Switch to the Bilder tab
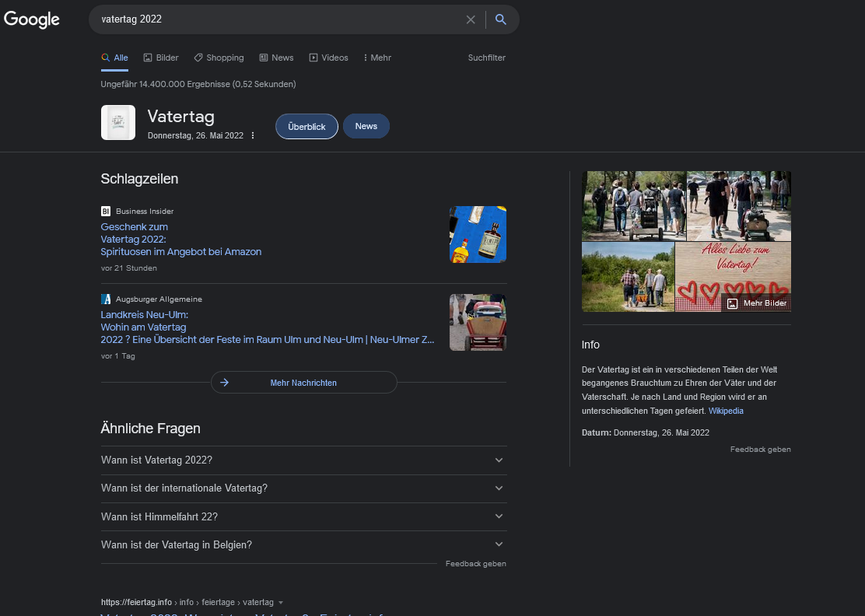 [x=161, y=58]
